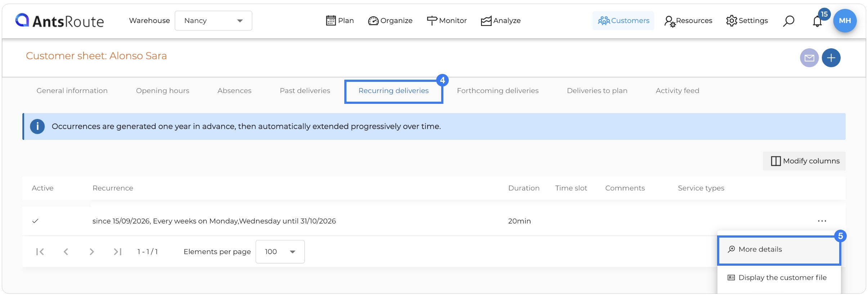Image resolution: width=868 pixels, height=296 pixels.
Task: Go to the next page
Action: coord(92,252)
